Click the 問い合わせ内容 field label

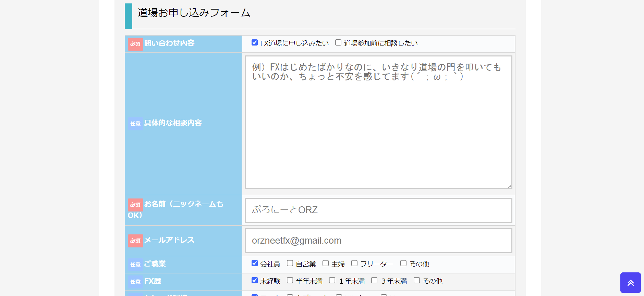point(169,43)
